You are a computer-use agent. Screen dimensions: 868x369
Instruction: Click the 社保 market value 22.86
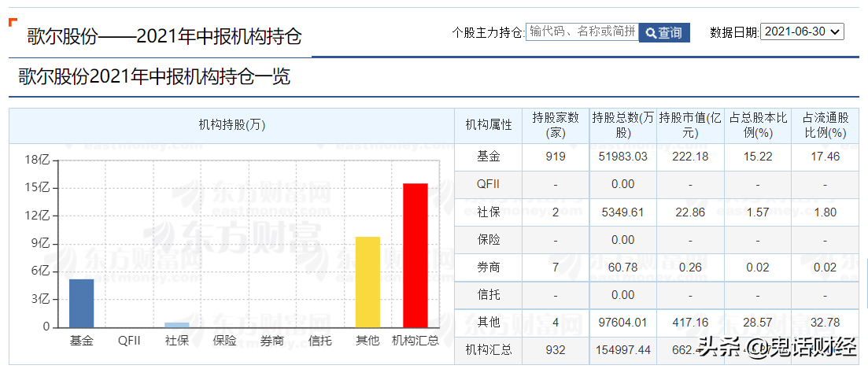click(x=689, y=212)
